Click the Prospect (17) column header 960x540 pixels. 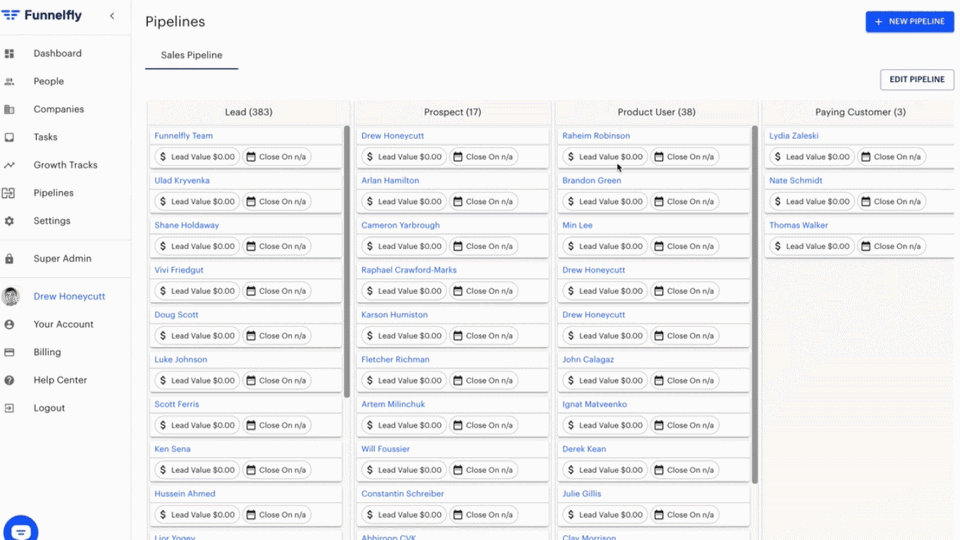452,112
